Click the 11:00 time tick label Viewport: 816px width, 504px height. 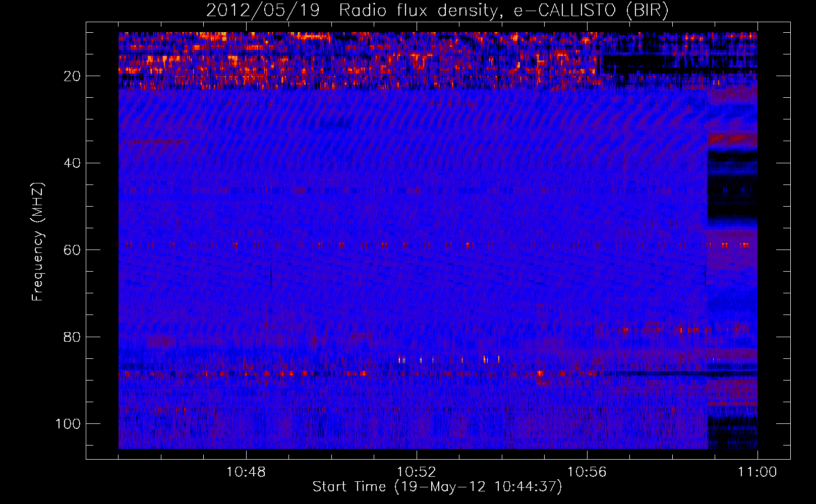[757, 472]
